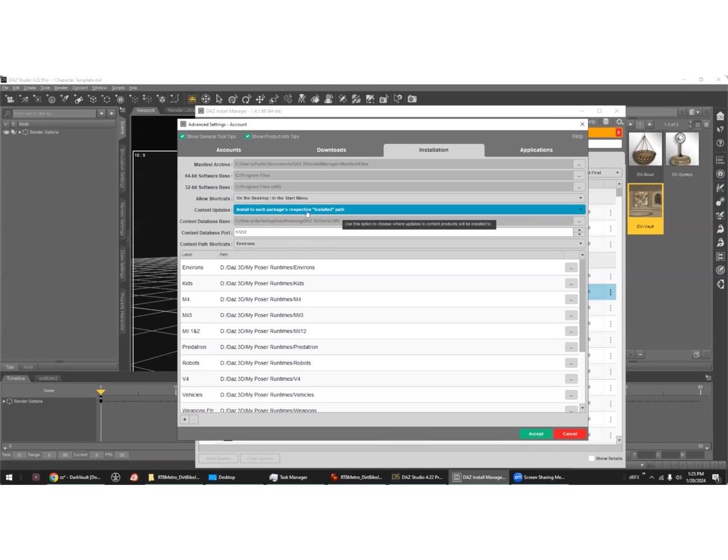Select the rotate tool in the toolbar
The image size is (728, 560).
tap(248, 99)
